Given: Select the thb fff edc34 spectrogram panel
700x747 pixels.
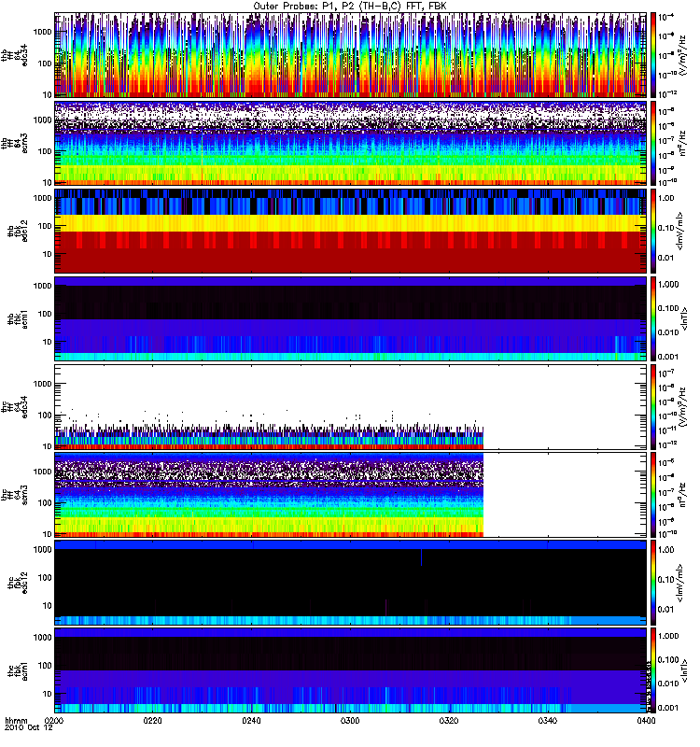Looking at the screenshot, I should click(351, 55).
